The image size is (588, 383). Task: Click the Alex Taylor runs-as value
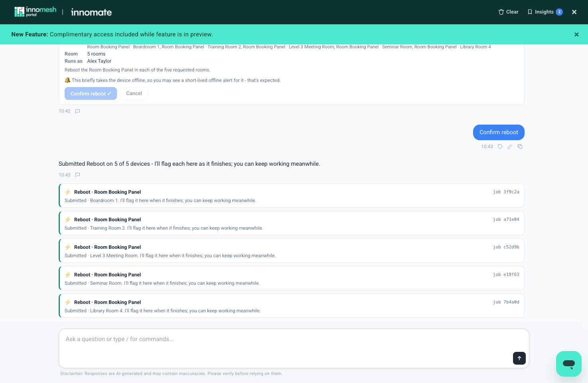[99, 61]
